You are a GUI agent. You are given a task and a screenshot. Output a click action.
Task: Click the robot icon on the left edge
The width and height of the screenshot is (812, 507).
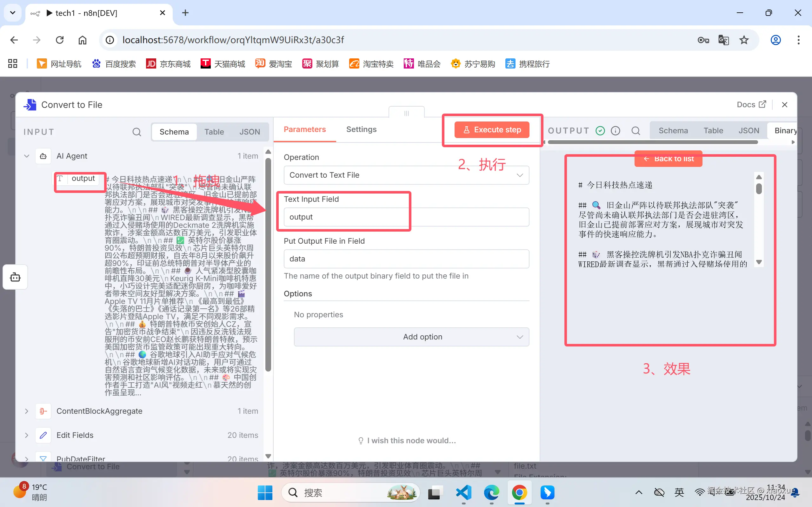point(15,277)
